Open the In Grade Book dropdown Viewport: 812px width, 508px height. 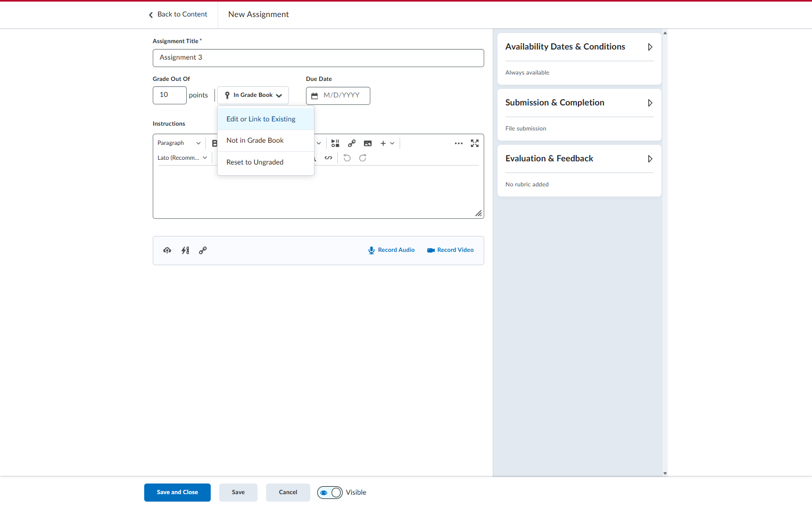click(253, 95)
